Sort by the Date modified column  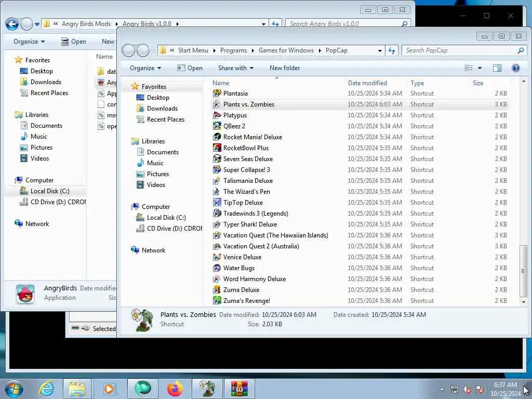[376, 83]
